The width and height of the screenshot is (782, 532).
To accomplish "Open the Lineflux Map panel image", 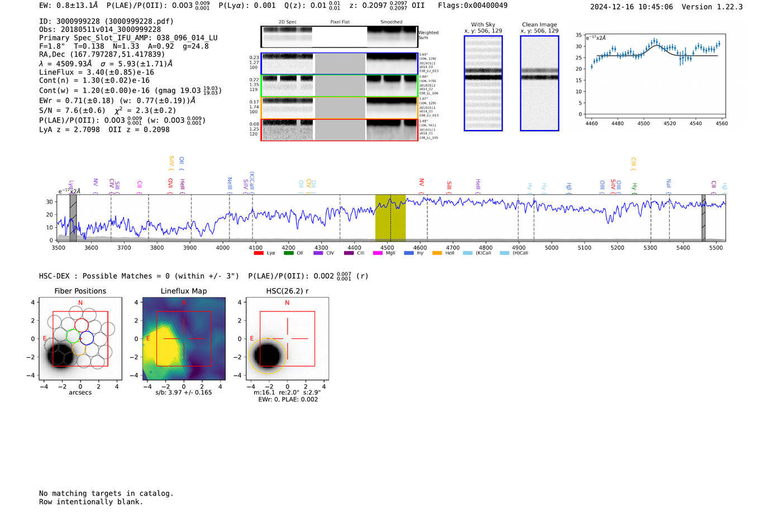I will pyautogui.click(x=184, y=339).
